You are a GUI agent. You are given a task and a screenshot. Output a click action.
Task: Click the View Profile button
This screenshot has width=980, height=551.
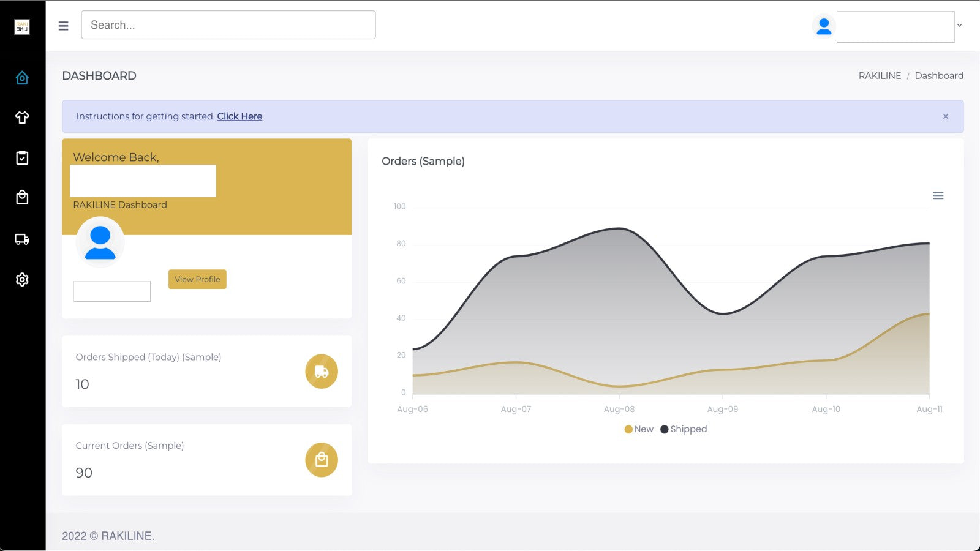197,279
